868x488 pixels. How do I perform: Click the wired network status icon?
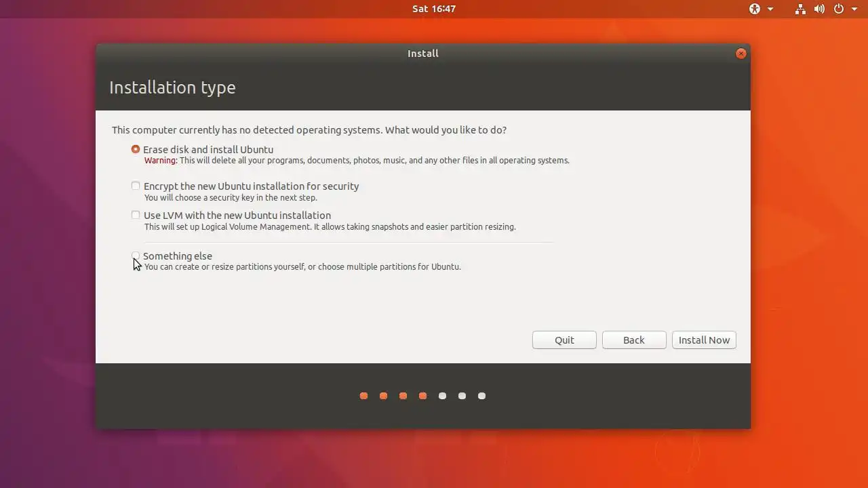(x=801, y=9)
